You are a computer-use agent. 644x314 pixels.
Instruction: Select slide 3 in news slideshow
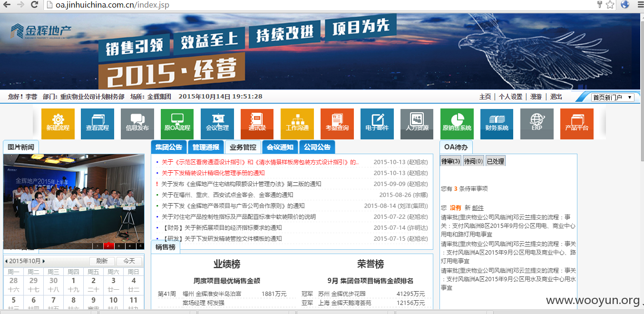[119, 246]
